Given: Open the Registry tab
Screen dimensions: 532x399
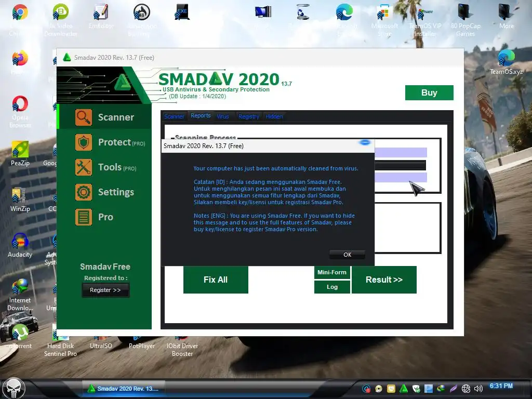Looking at the screenshot, I should [x=249, y=116].
